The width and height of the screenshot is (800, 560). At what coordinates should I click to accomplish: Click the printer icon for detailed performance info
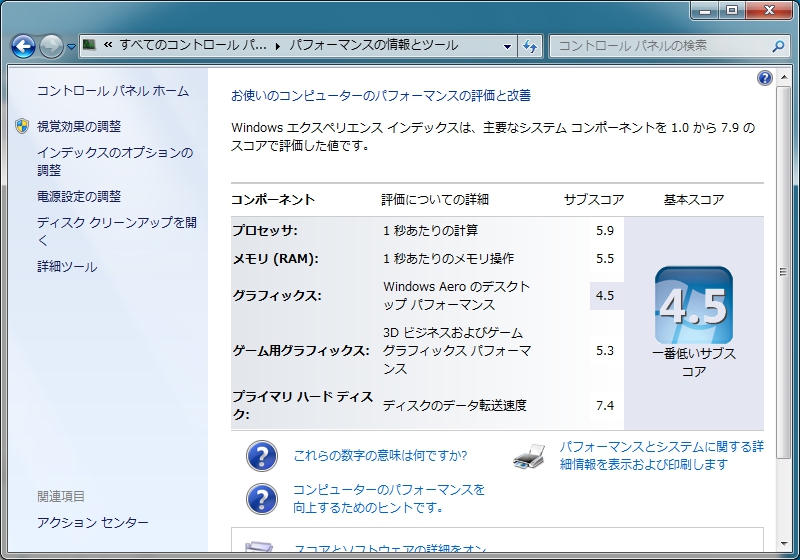point(529,456)
